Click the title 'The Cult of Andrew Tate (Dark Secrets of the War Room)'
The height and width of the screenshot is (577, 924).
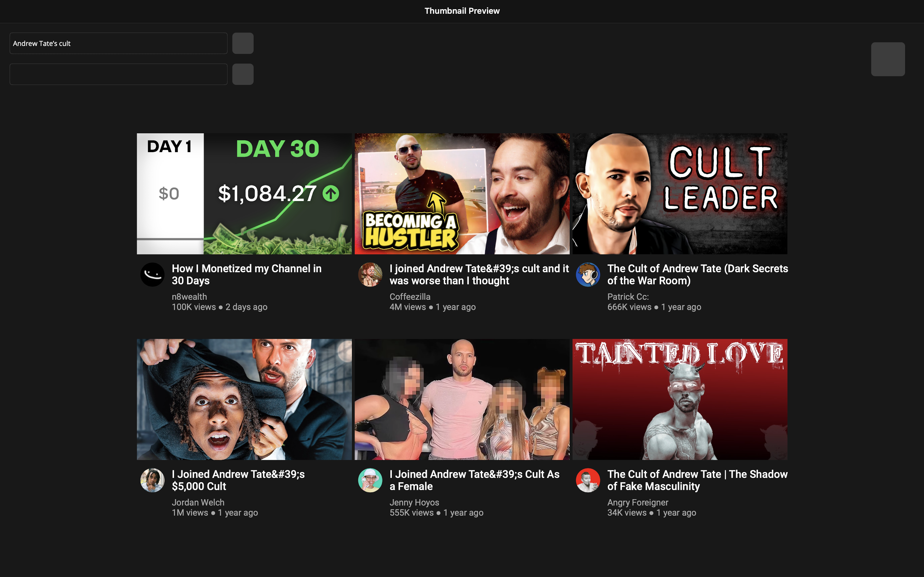click(x=697, y=274)
